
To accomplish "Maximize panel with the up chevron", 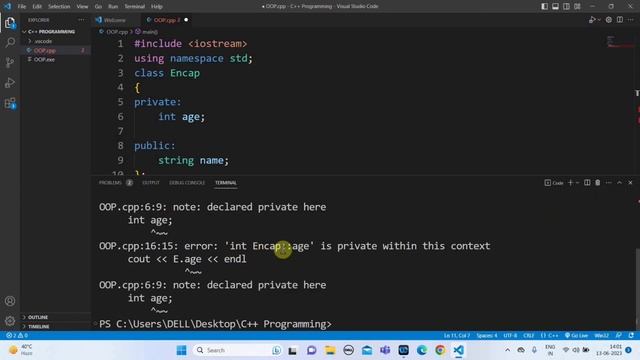I will point(620,182).
